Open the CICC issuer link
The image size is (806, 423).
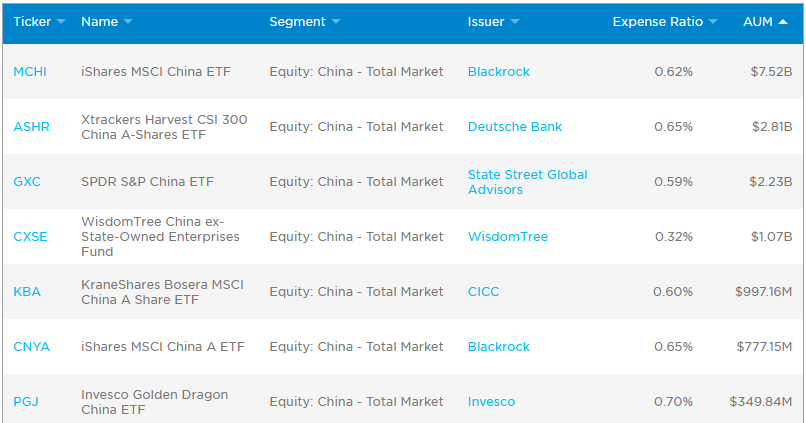(x=483, y=292)
